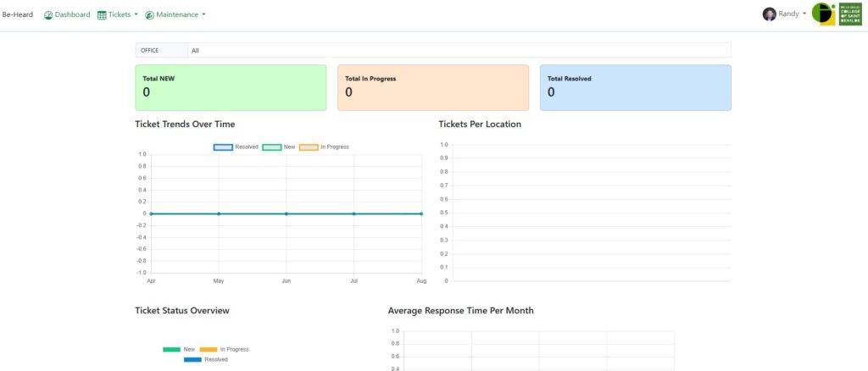Click Randy's profile avatar
Screen dimensions: 868x371
coord(769,14)
